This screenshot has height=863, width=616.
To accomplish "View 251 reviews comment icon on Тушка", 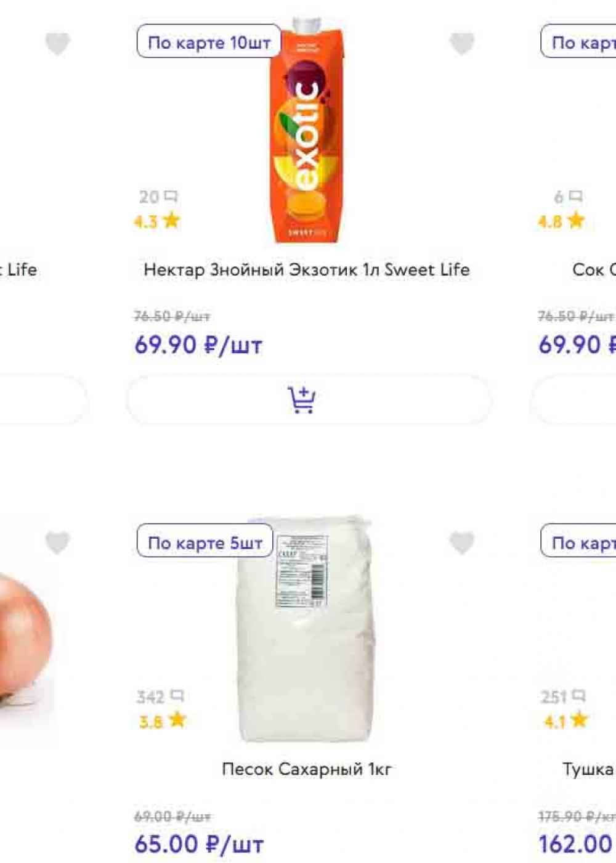I will pos(578,697).
